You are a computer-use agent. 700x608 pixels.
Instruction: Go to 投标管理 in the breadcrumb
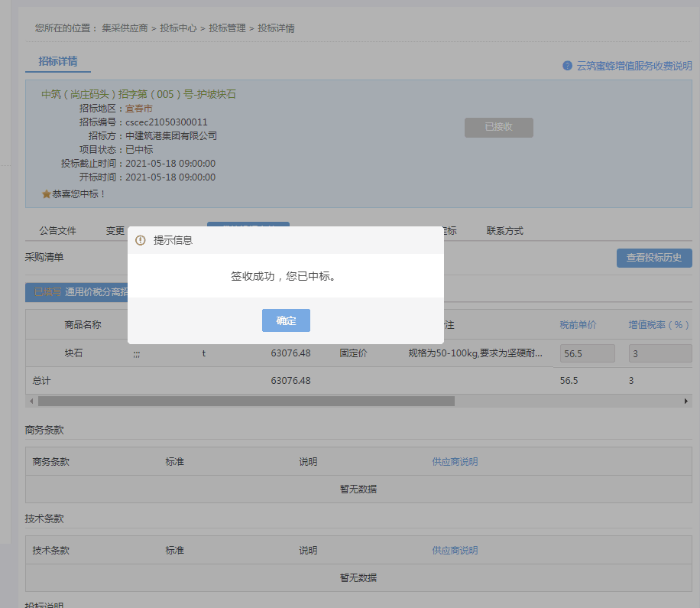click(228, 28)
